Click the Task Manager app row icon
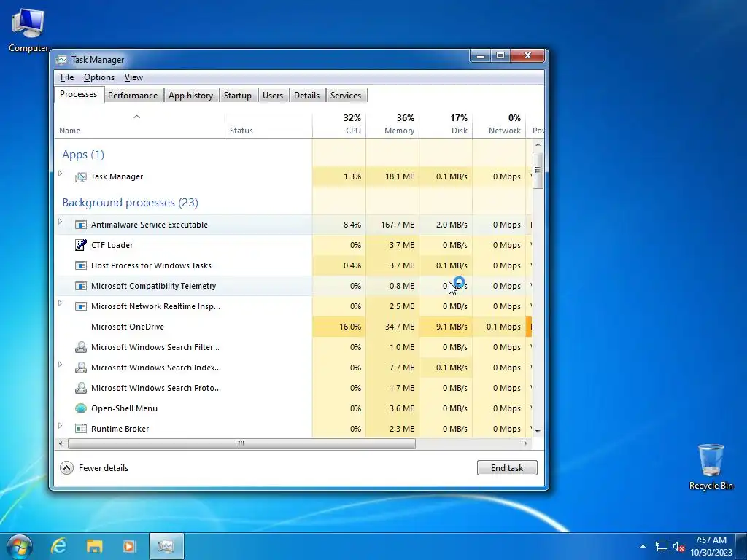Viewport: 747px width, 560px height. point(80,177)
